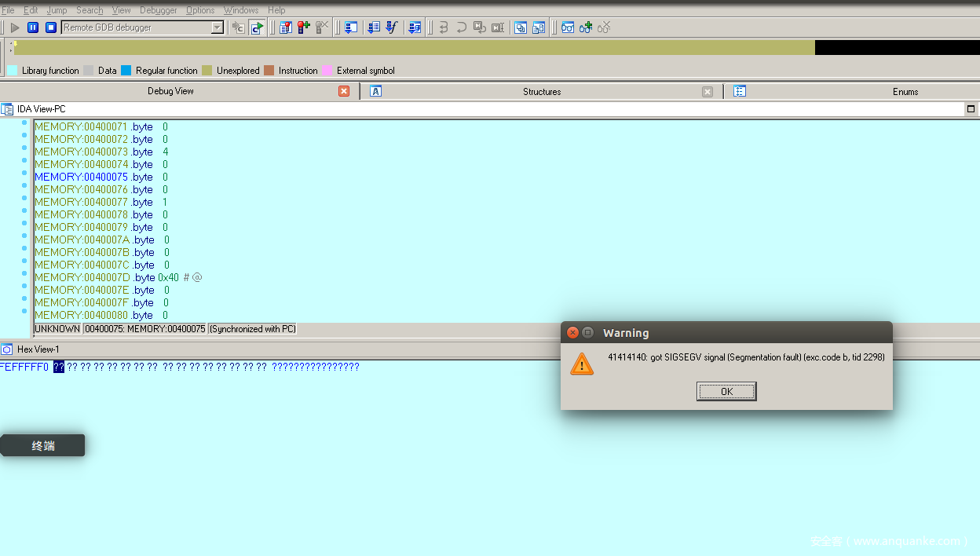Maximize the IDA View-PC panel
Image resolution: width=980 pixels, height=556 pixels.
(x=971, y=109)
